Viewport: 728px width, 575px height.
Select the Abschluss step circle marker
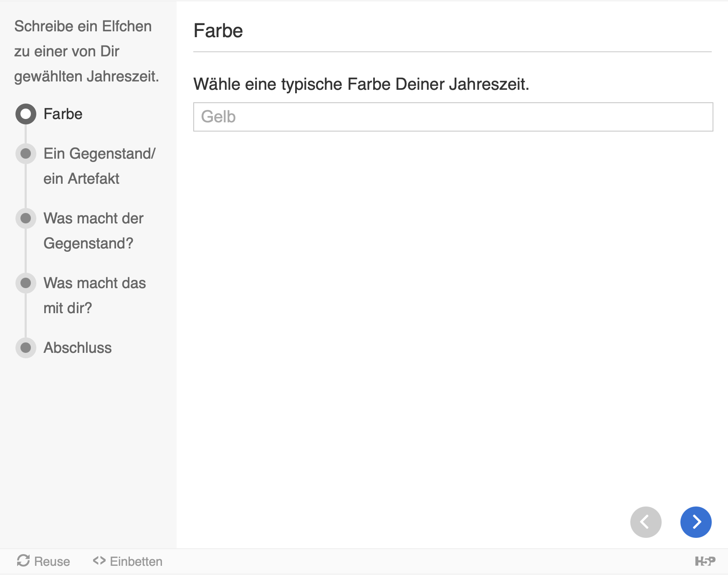click(x=26, y=348)
